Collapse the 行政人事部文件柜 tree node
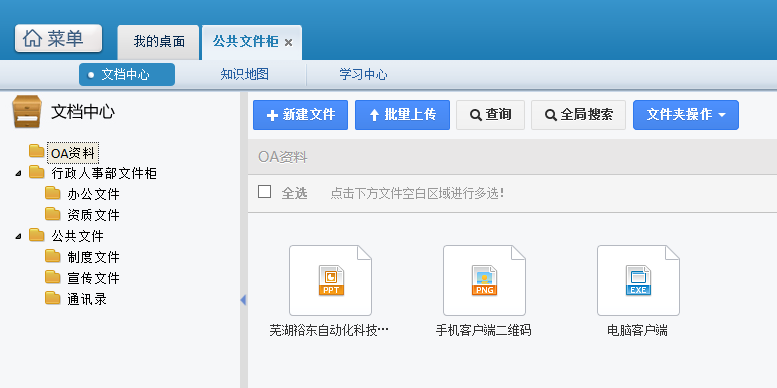Viewport: 777px width, 388px height. coord(19,173)
